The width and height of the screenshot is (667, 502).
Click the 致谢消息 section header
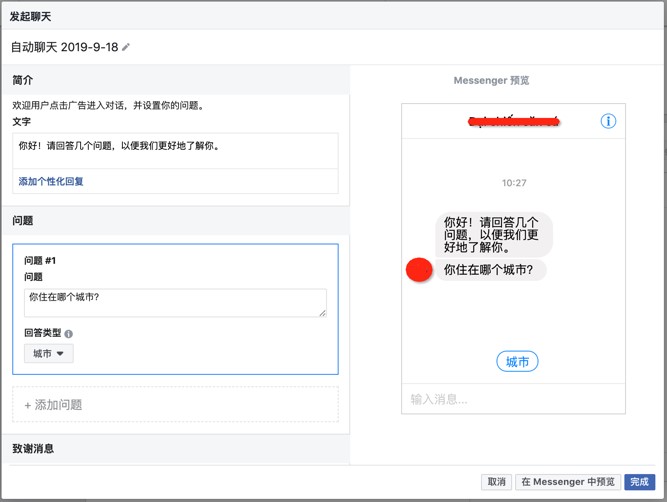click(175, 448)
